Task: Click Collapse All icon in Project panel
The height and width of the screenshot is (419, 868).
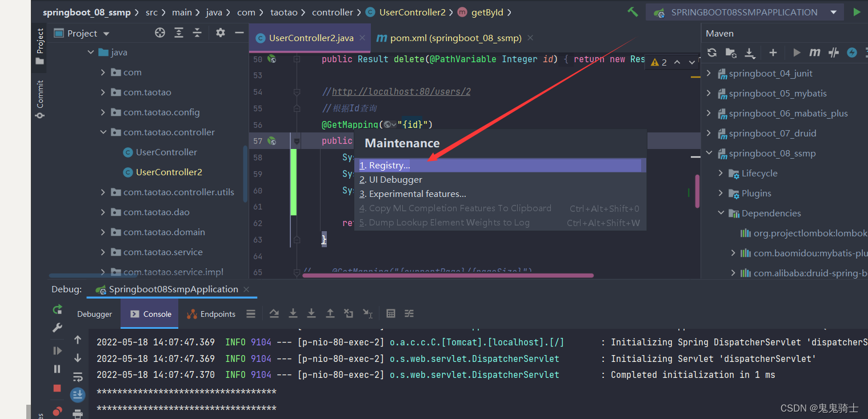Action: tap(197, 33)
